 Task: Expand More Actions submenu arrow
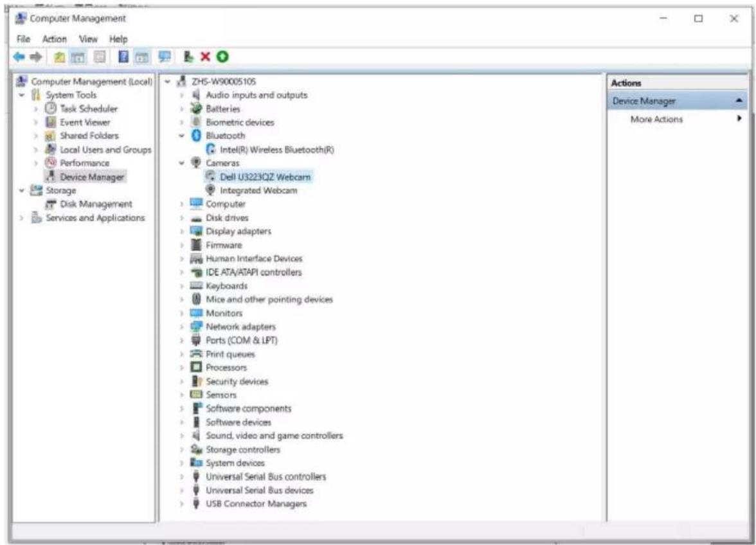click(x=739, y=118)
